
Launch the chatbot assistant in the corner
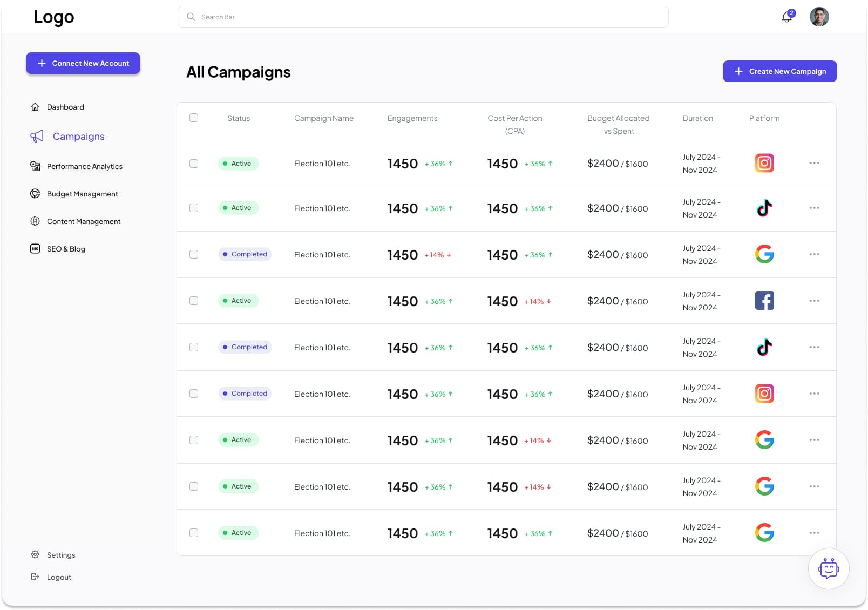pyautogui.click(x=828, y=568)
